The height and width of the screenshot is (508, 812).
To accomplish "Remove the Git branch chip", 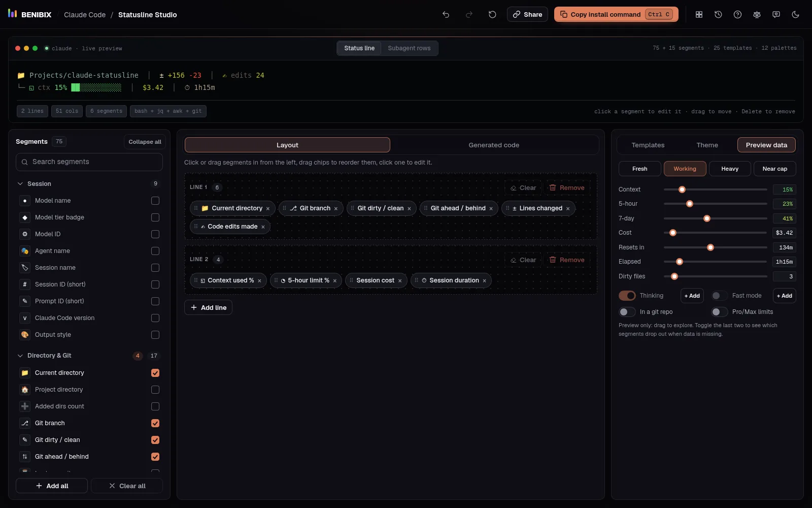I will [336, 209].
